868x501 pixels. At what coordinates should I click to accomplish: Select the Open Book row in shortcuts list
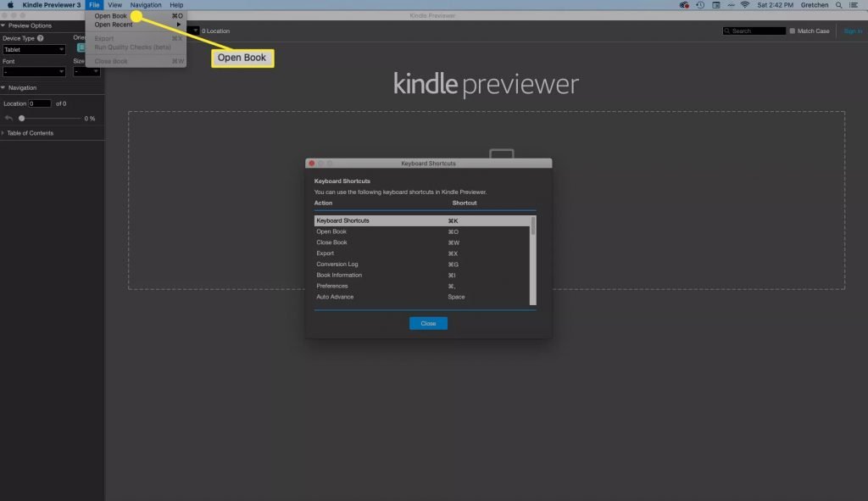pyautogui.click(x=422, y=231)
